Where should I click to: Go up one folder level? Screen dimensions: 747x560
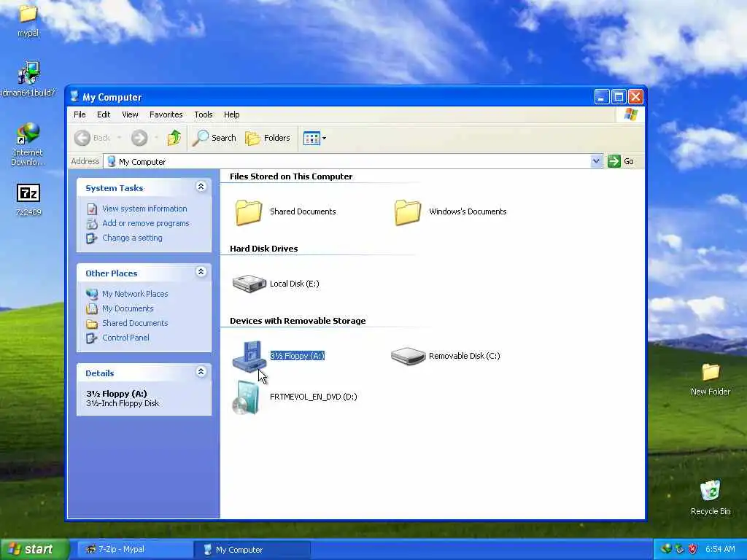tap(174, 138)
